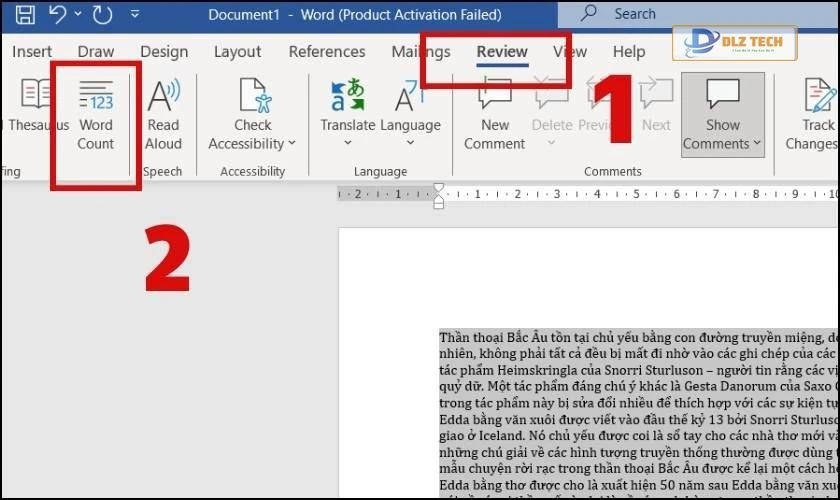Expand the Show Comments dropdown arrow
This screenshot has width=840, height=500.
click(757, 144)
